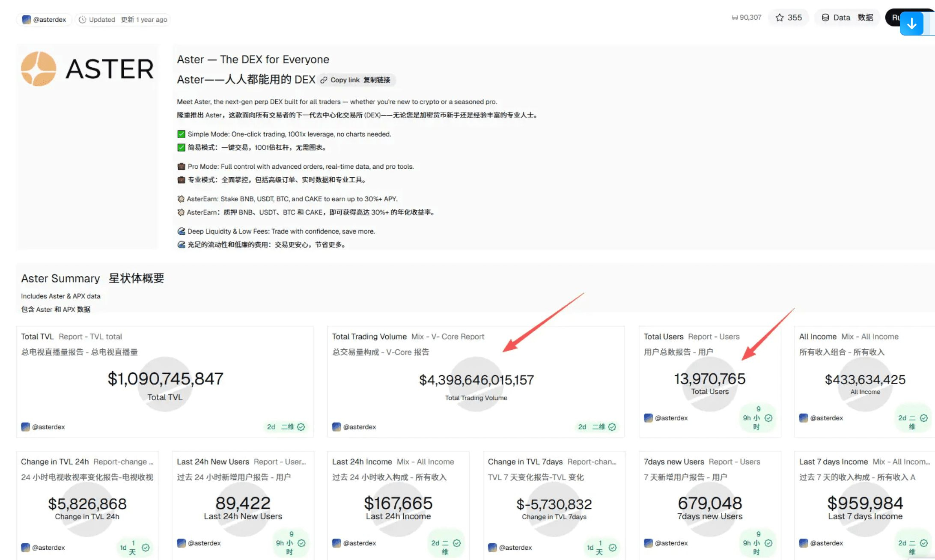Click the @asterdex avatar on Total TVL card
The width and height of the screenshot is (935, 560).
click(25, 427)
